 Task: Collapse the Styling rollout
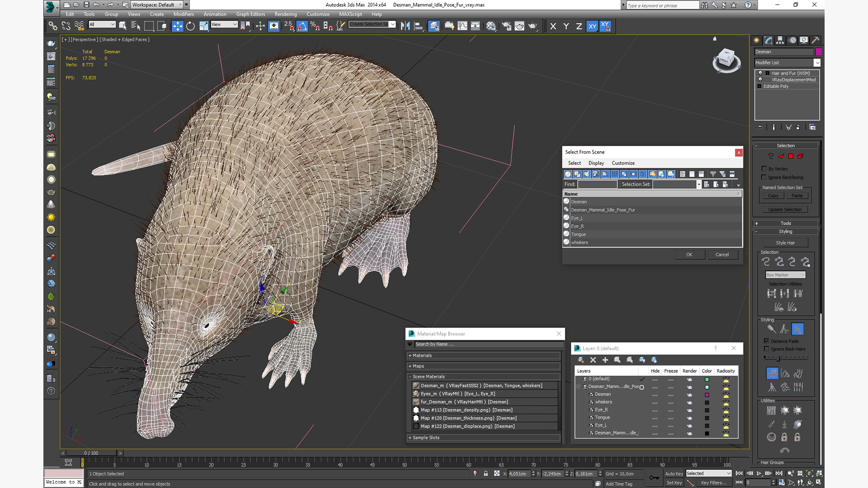tap(786, 231)
